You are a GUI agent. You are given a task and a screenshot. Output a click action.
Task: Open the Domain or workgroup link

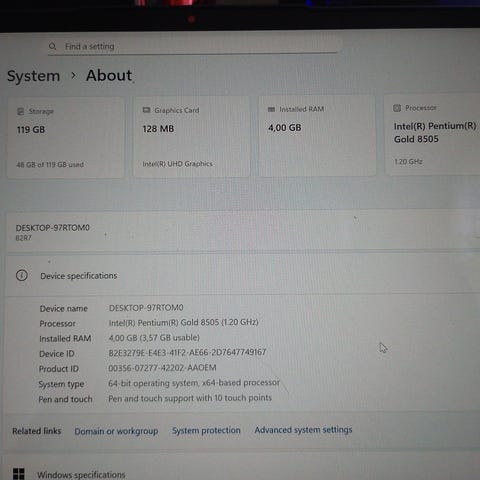[x=116, y=431]
